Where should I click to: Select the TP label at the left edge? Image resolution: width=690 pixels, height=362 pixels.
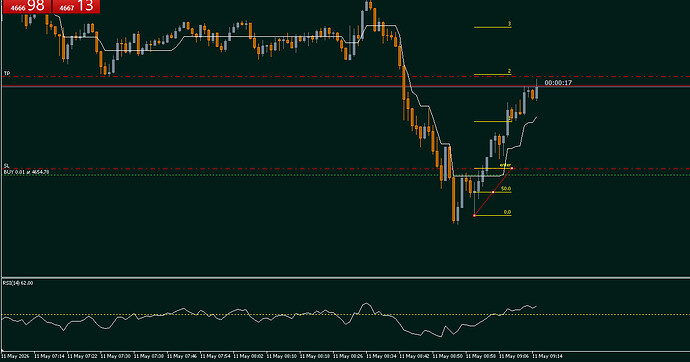tap(7, 73)
